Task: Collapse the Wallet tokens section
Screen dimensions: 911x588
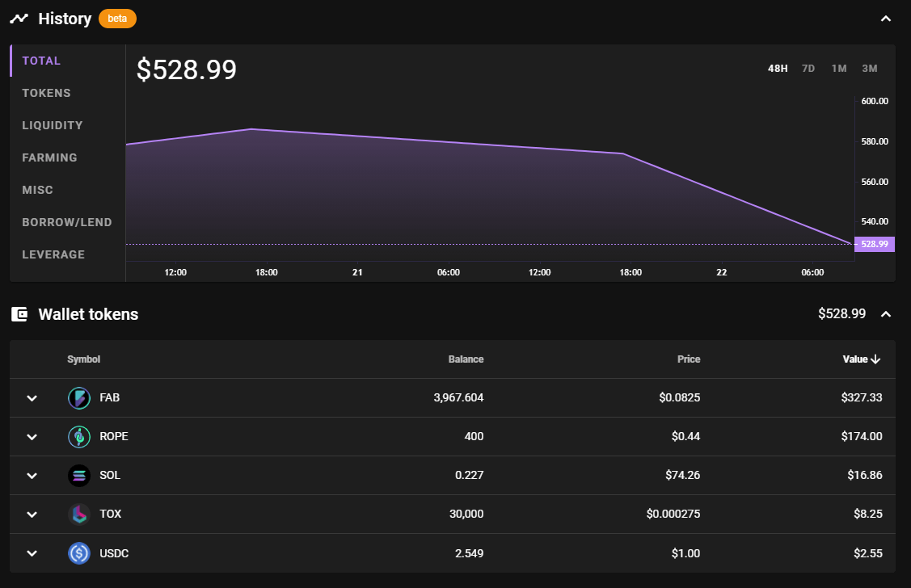Action: (x=886, y=314)
